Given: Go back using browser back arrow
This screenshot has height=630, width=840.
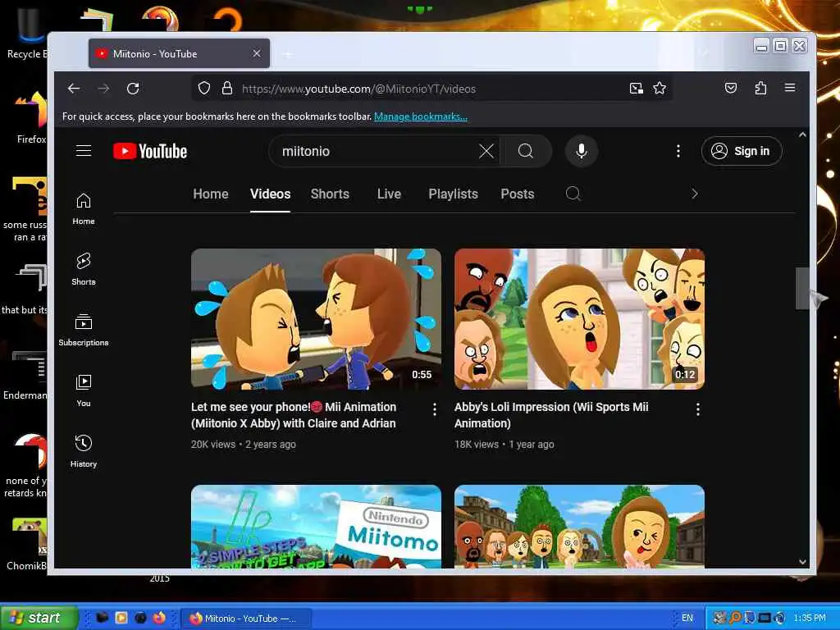Looking at the screenshot, I should (x=74, y=89).
